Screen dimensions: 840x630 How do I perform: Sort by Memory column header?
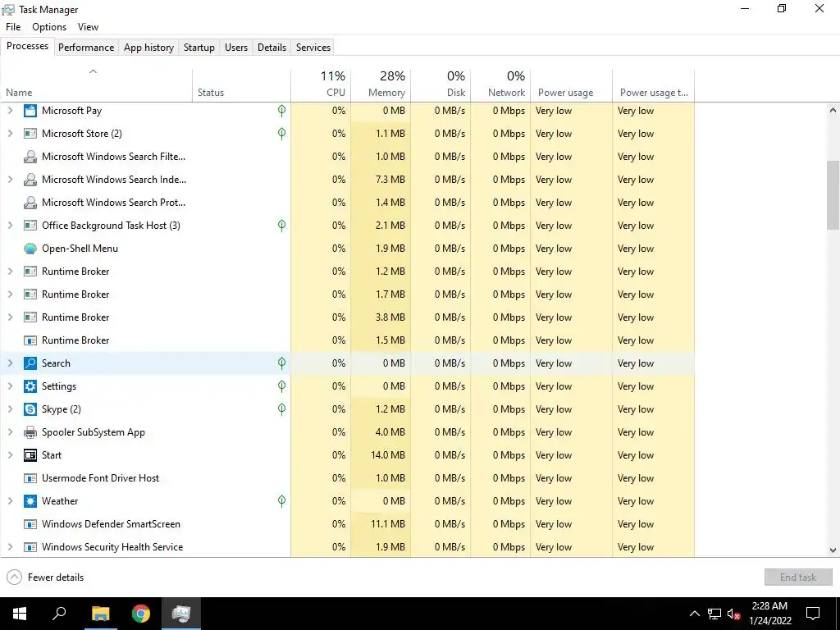click(x=381, y=85)
